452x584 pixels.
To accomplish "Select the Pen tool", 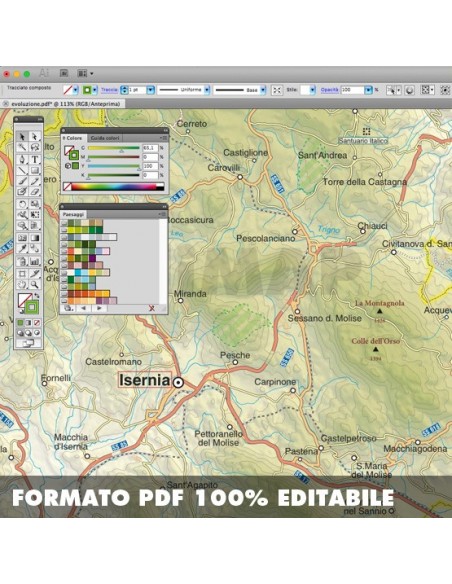I will [x=22, y=159].
